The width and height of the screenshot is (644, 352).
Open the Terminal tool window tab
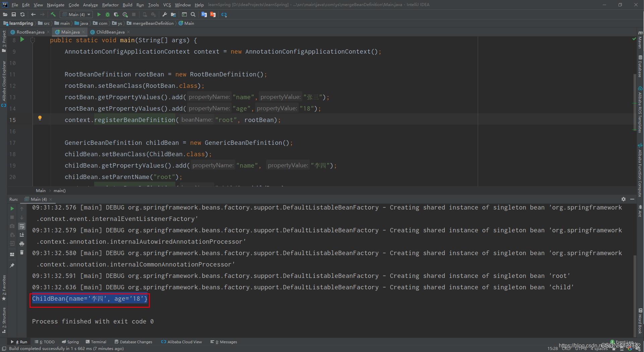pos(96,342)
